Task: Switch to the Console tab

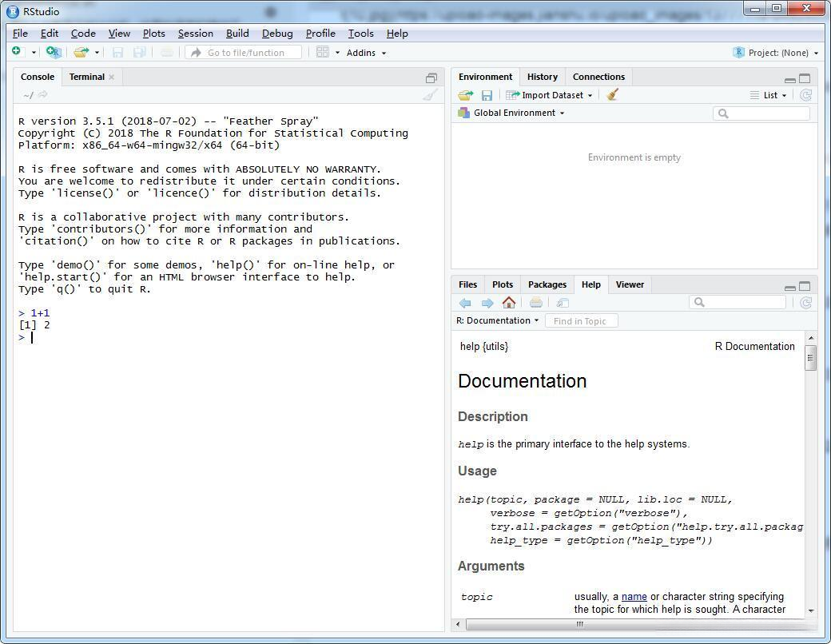Action: coord(37,77)
